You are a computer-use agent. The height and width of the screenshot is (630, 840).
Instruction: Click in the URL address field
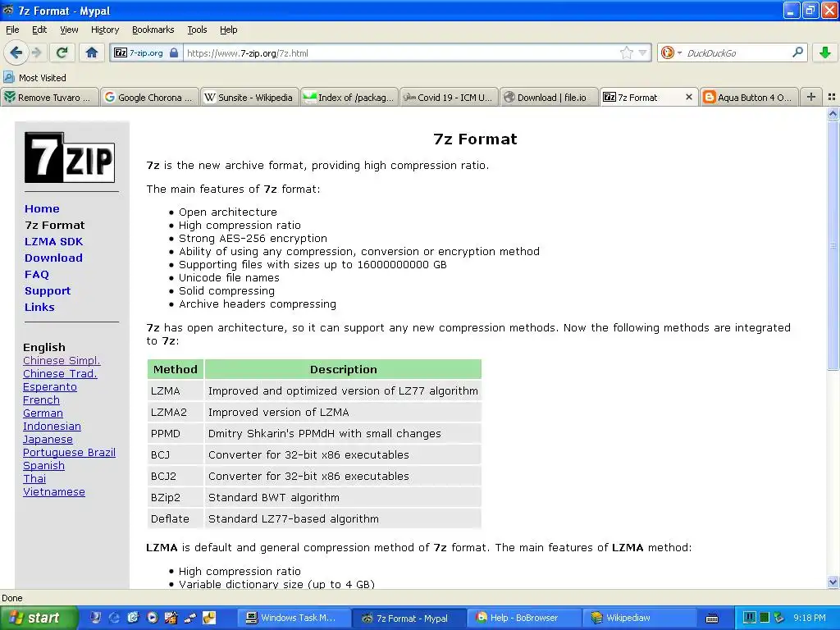(x=400, y=53)
